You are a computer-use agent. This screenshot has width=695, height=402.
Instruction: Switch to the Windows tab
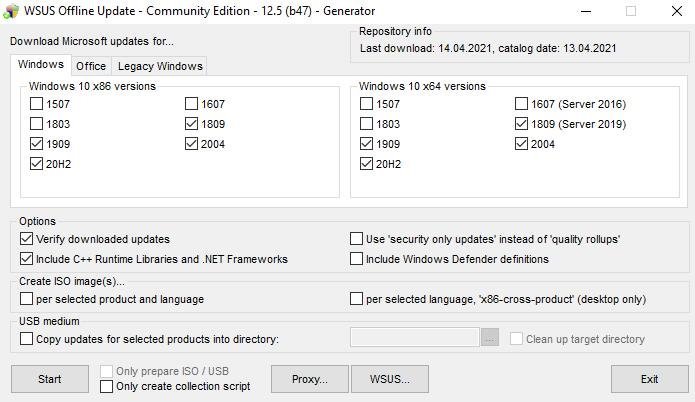[41, 64]
